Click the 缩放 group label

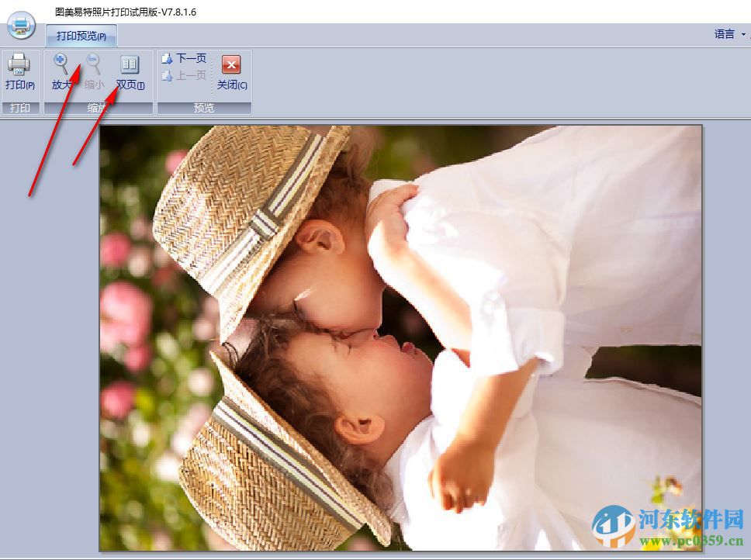point(99,108)
